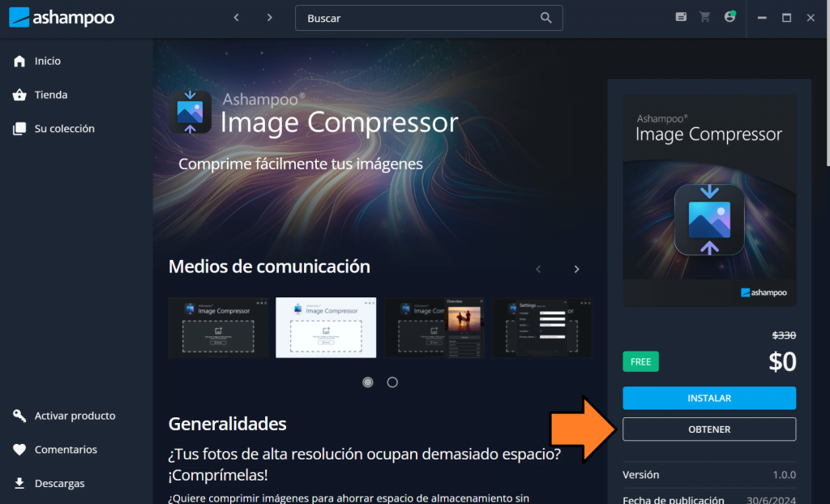Click the Comentarios heart icon
Image resolution: width=830 pixels, height=504 pixels.
tap(19, 450)
